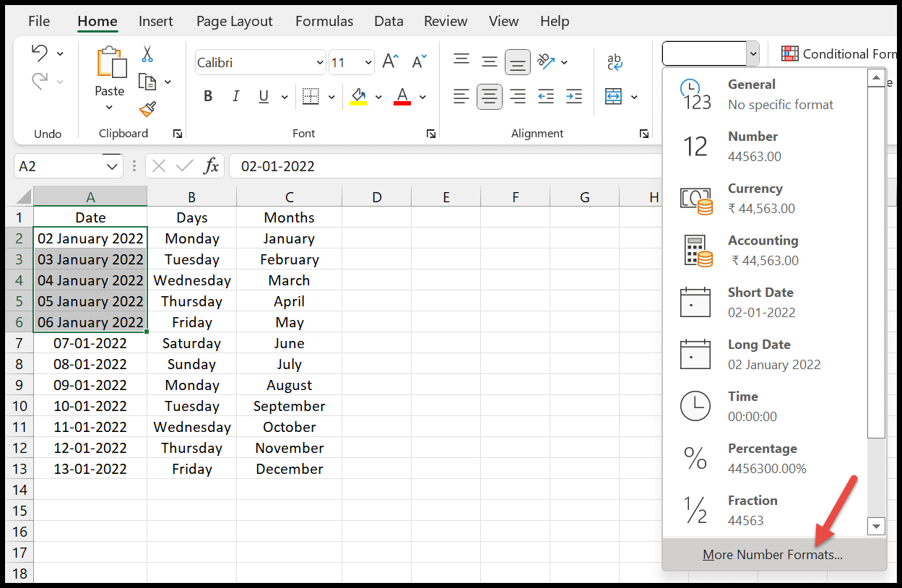Decrease font size with small A

tap(420, 61)
